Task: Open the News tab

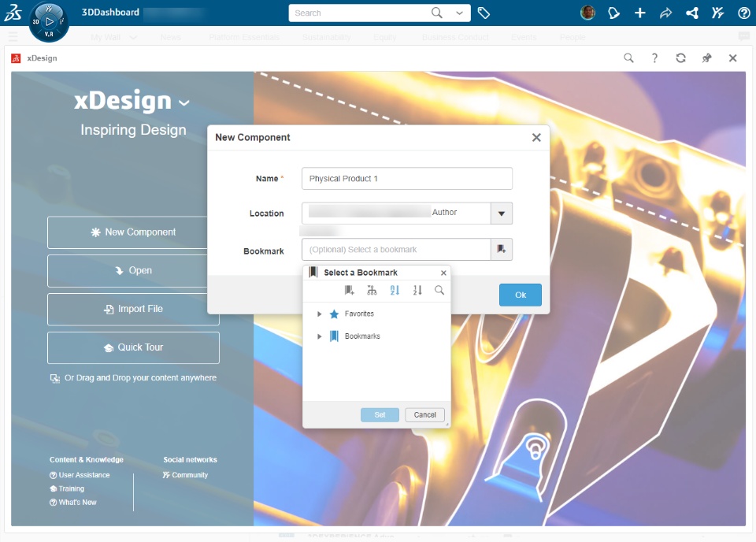Action: coord(171,37)
